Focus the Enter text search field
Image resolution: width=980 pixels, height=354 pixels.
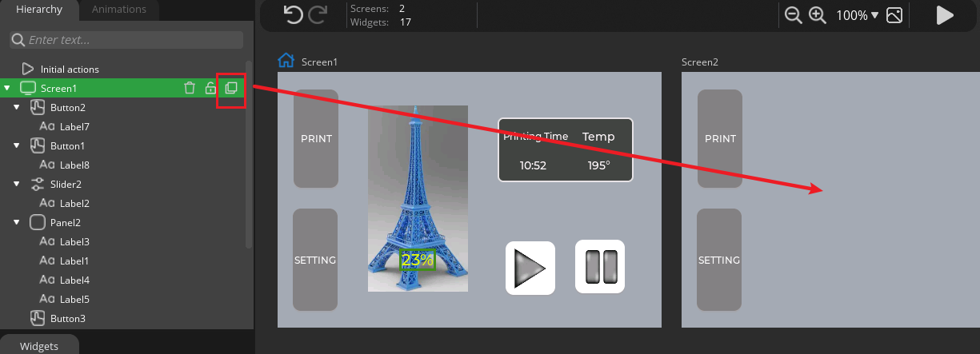(126, 40)
